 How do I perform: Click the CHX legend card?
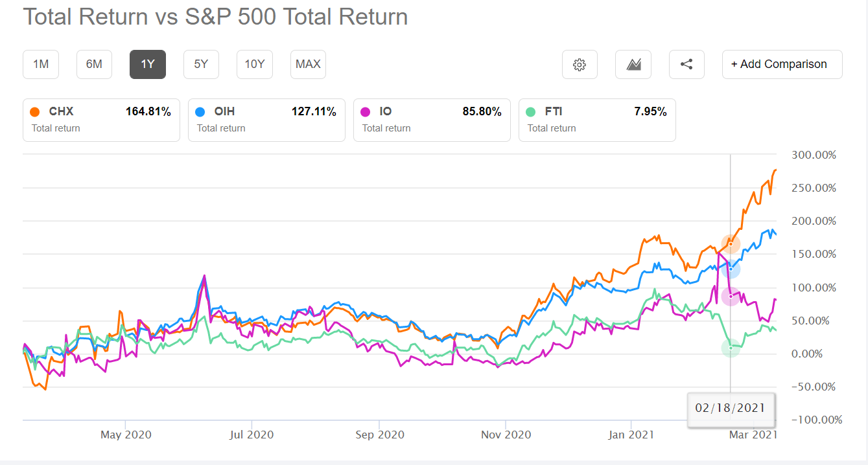point(100,120)
